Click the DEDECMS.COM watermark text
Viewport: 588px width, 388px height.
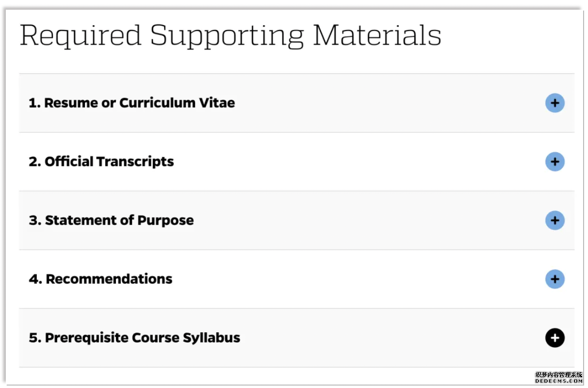coord(558,381)
